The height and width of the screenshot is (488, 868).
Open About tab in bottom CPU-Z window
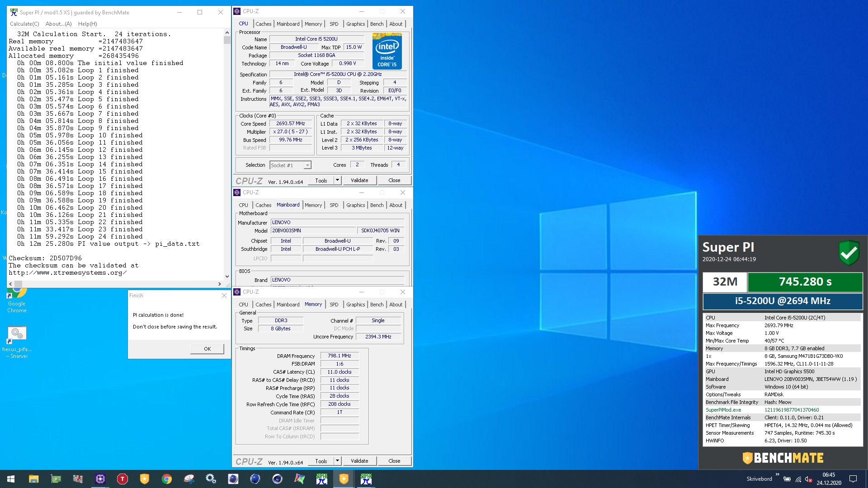pos(396,305)
